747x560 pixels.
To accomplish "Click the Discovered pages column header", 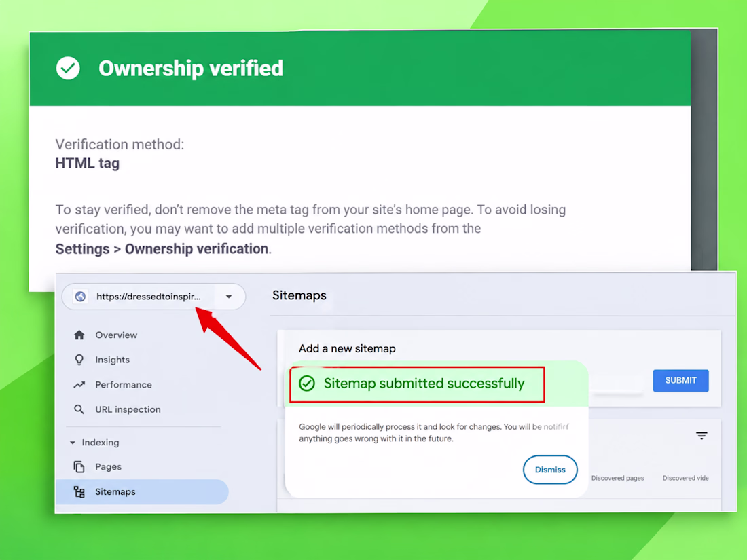I will point(617,478).
